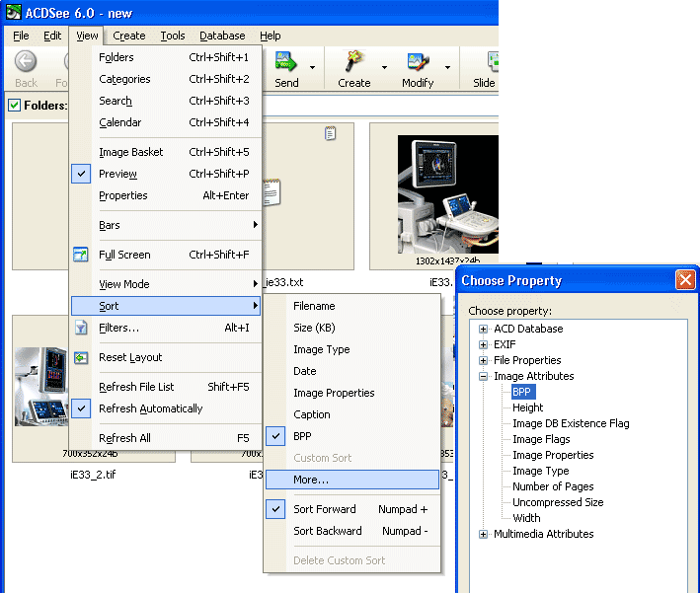Click the Full Screen menu icon
Screen dimensions: 700x593
click(x=81, y=255)
